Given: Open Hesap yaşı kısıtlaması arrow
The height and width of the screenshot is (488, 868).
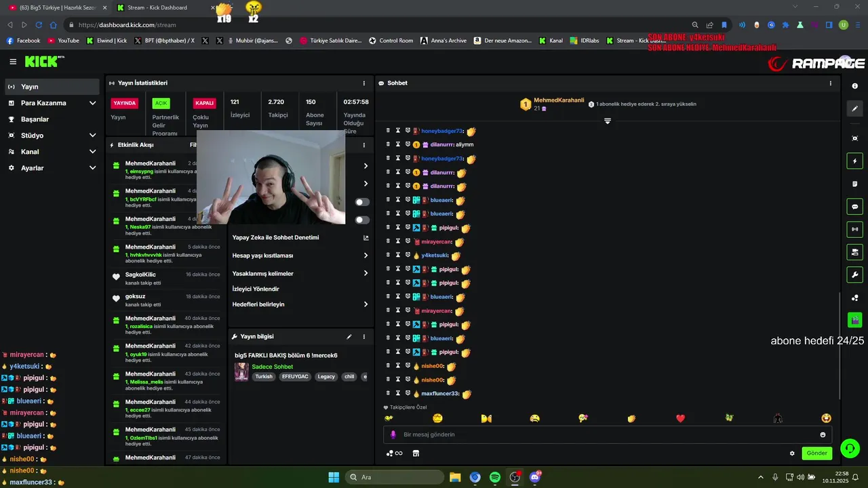Looking at the screenshot, I should [366, 256].
